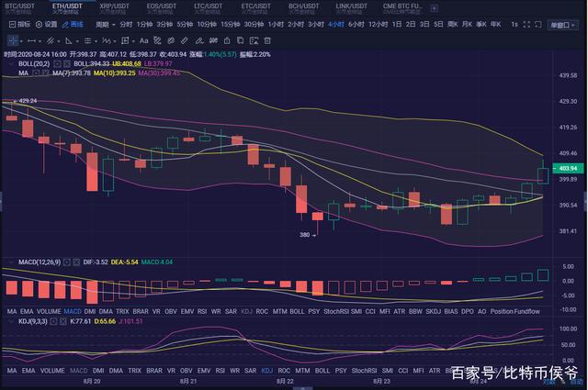Open the 指标 indicators panel
The height and width of the screenshot is (390, 588).
(19, 25)
